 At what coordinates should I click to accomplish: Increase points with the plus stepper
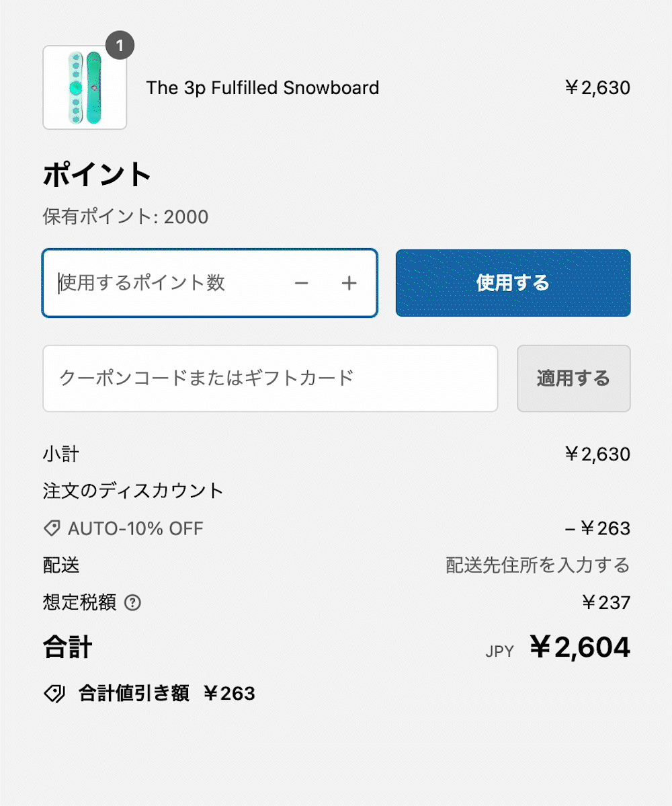[349, 283]
